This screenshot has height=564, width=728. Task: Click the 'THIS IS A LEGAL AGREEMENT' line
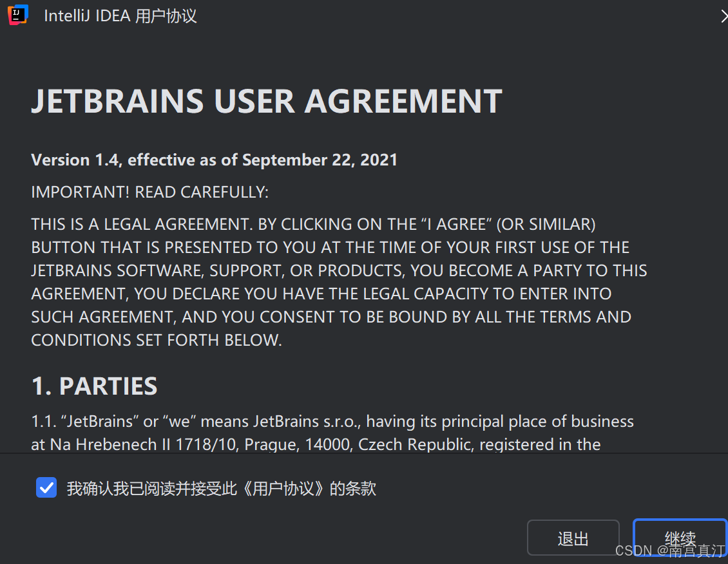point(313,225)
